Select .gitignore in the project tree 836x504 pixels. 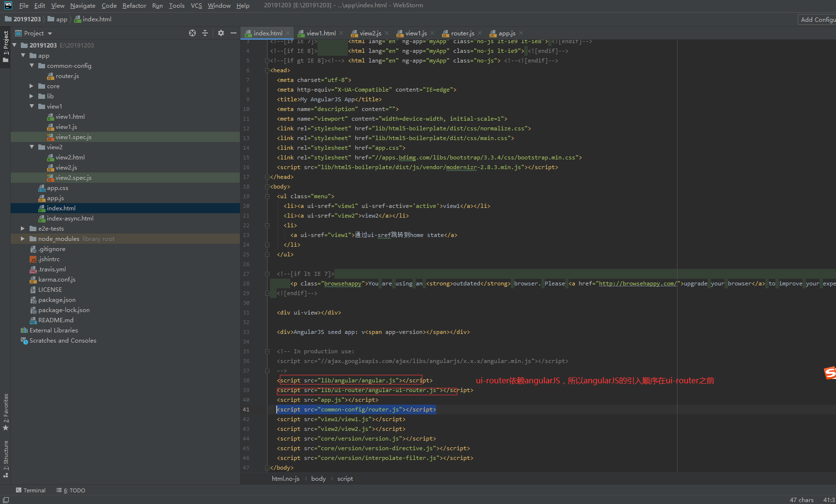[51, 249]
